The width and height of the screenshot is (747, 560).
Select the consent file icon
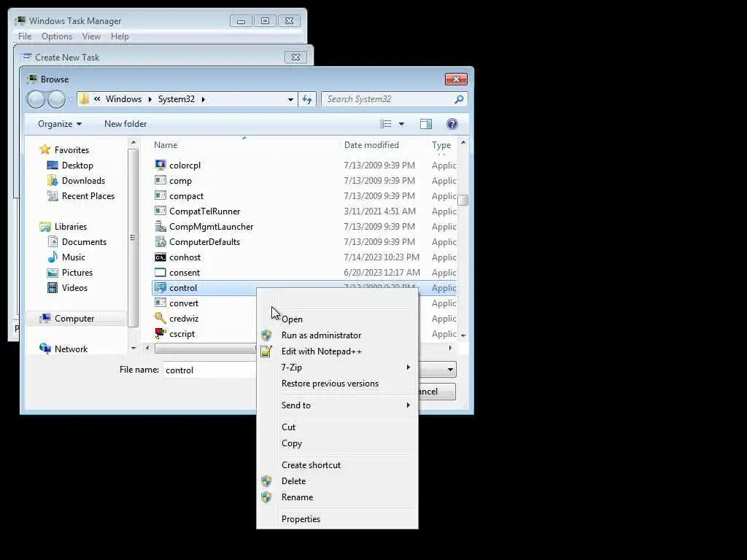(x=160, y=273)
